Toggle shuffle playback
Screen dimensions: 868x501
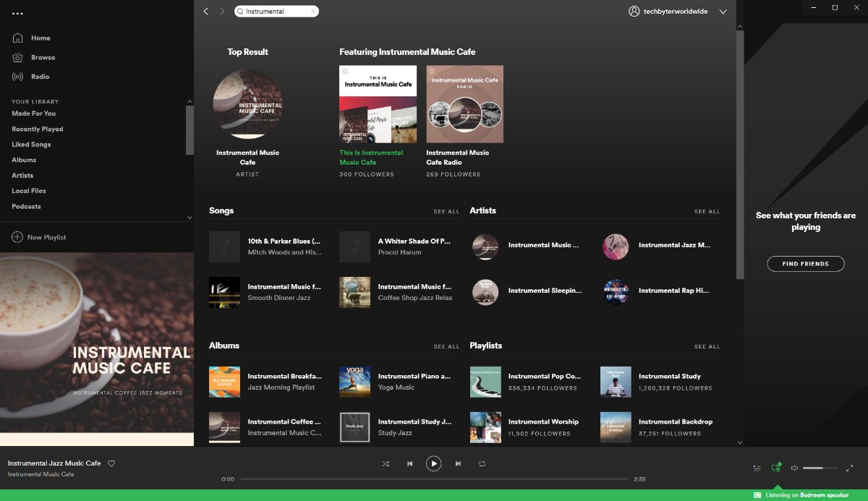(386, 463)
